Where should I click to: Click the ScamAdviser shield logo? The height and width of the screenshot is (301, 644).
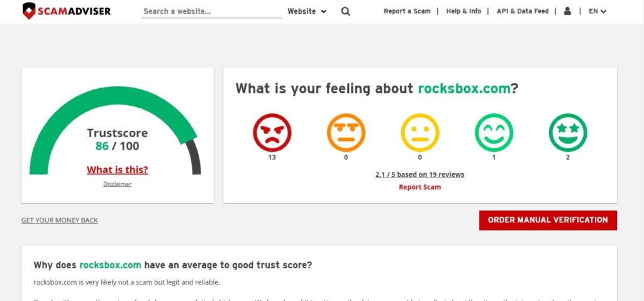67,11
